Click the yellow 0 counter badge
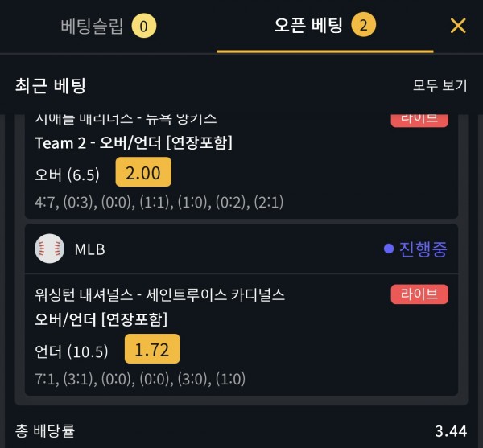This screenshot has width=483, height=448. point(144,26)
